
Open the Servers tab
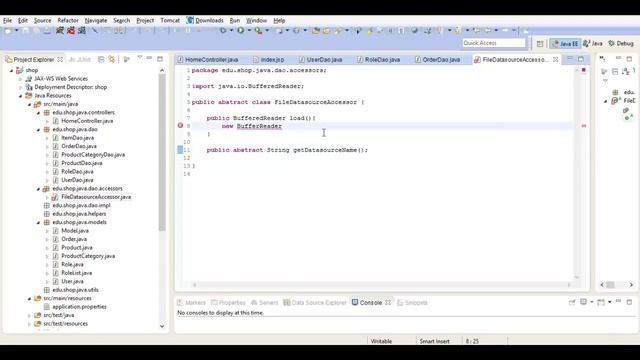tap(264, 302)
